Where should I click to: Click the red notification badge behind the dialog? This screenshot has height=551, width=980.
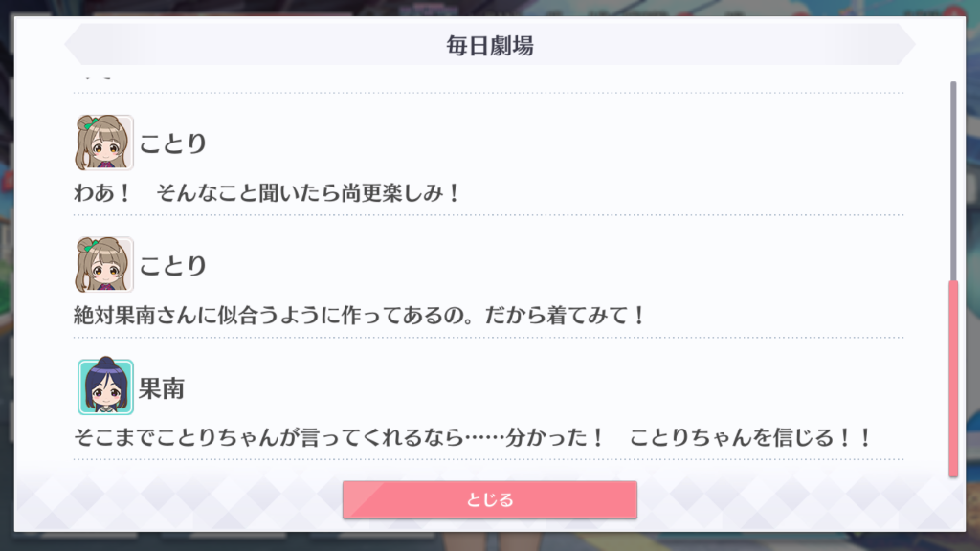tap(955, 13)
